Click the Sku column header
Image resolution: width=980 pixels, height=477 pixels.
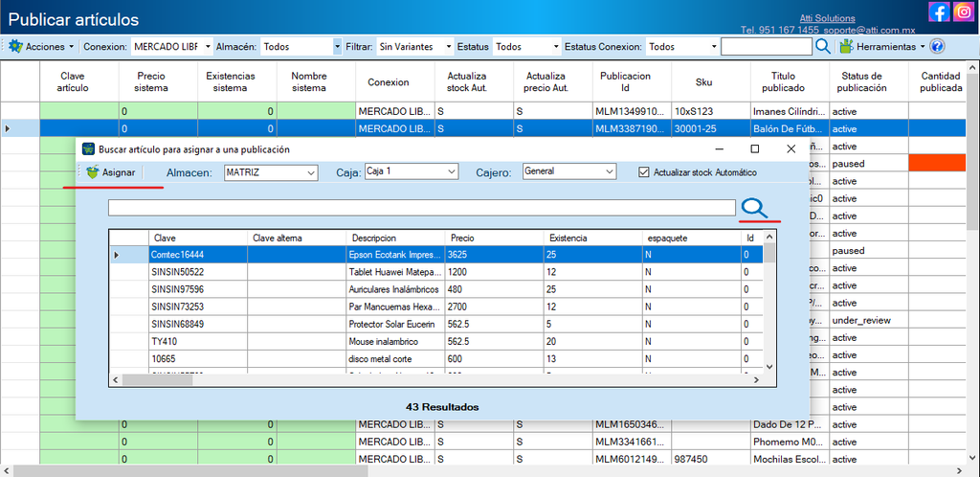pyautogui.click(x=711, y=82)
